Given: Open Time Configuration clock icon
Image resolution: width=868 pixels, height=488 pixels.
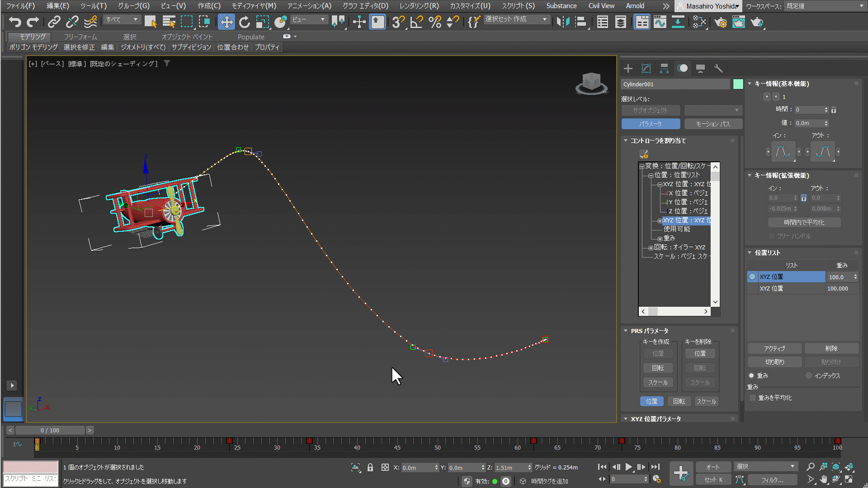Looking at the screenshot, I should [x=657, y=479].
